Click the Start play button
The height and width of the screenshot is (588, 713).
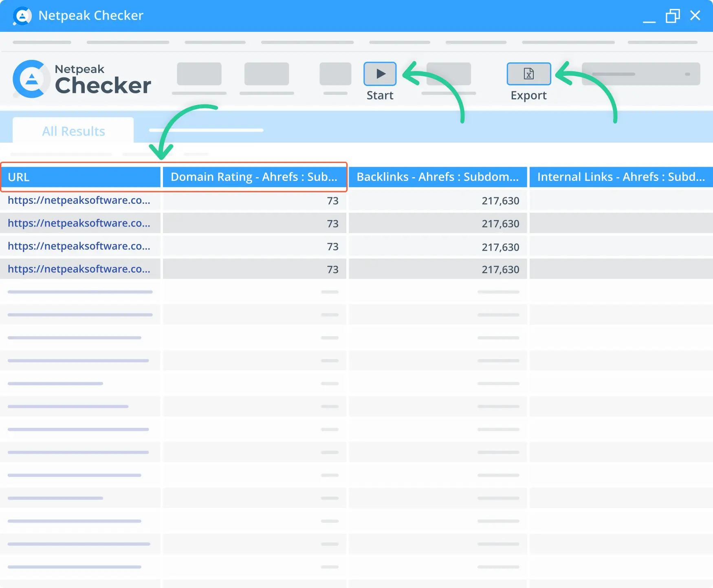pos(380,74)
